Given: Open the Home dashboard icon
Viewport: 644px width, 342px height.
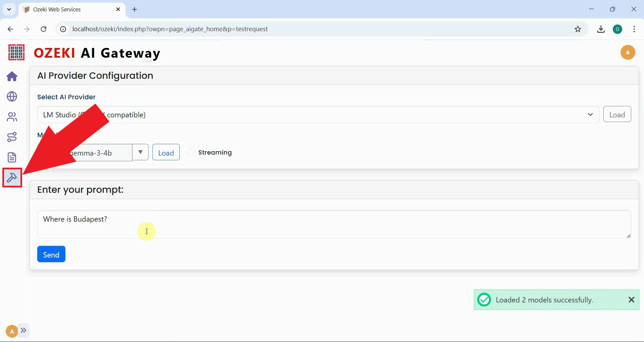Looking at the screenshot, I should click(12, 76).
